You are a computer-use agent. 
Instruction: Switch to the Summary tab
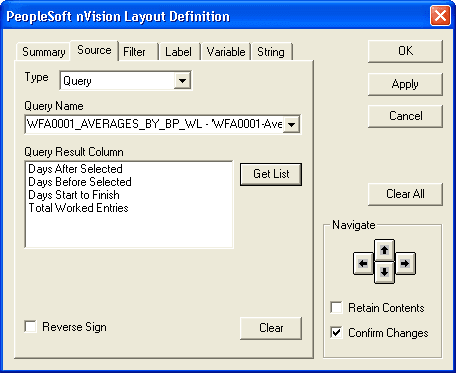[x=43, y=52]
